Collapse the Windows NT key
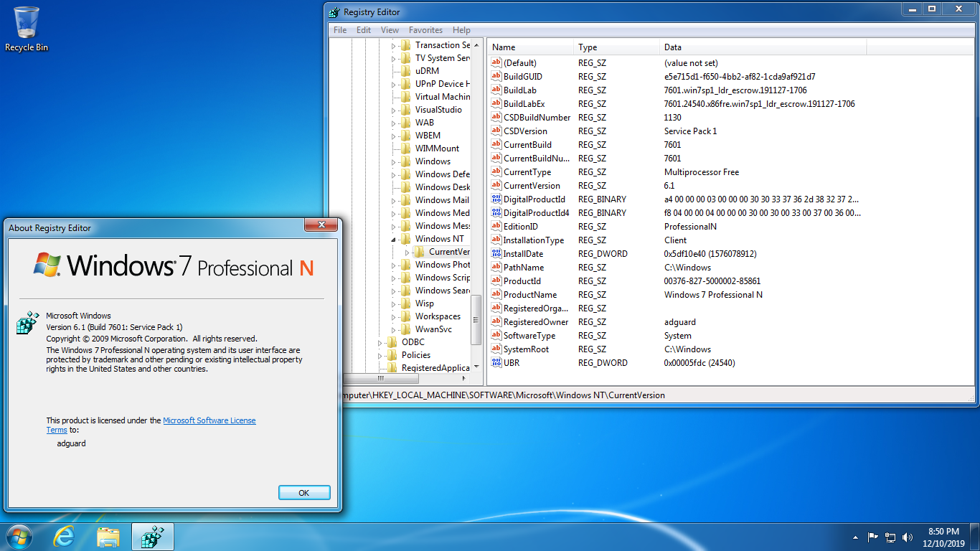The image size is (980, 551). coord(394,239)
